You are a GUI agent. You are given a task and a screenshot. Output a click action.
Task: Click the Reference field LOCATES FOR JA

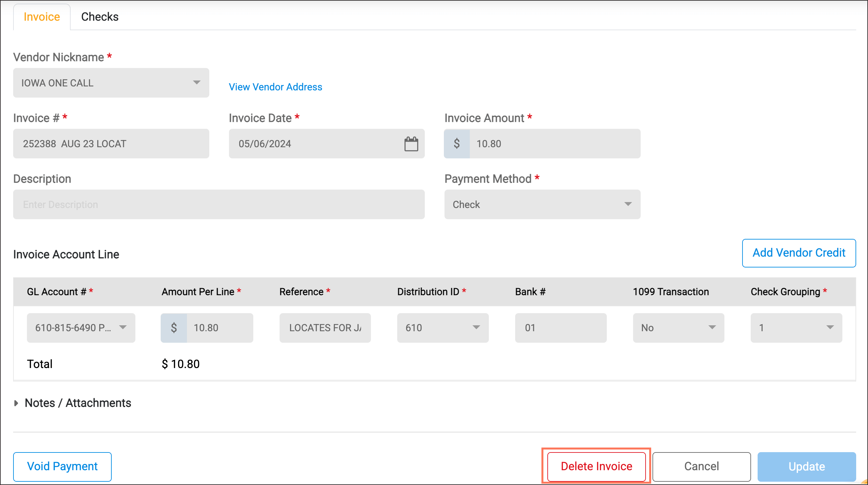click(x=325, y=328)
